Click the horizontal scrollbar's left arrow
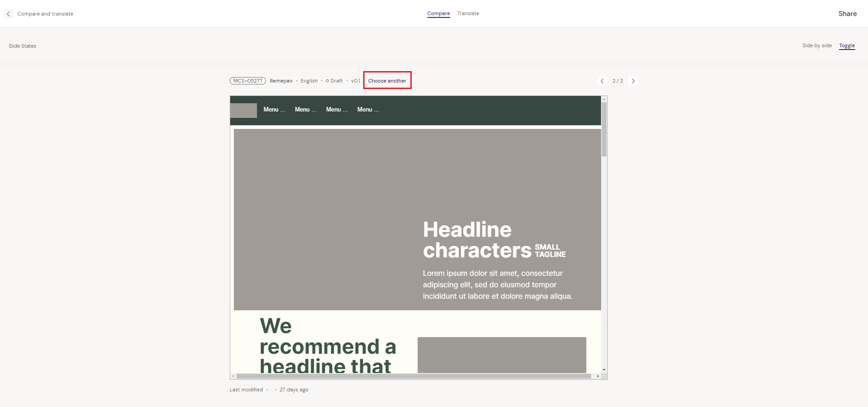Viewport: 868px width, 407px height. point(233,376)
